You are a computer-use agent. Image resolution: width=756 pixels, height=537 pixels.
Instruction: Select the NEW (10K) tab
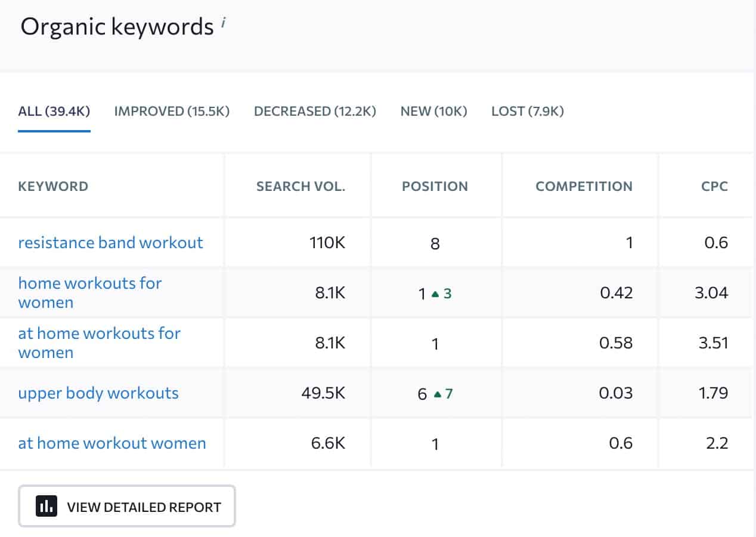[433, 111]
